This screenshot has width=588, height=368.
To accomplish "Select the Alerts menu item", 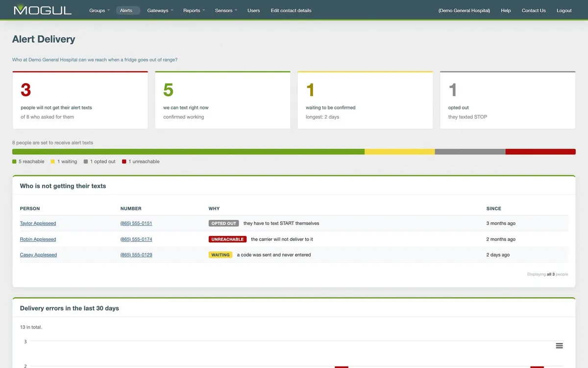I will [x=126, y=10].
